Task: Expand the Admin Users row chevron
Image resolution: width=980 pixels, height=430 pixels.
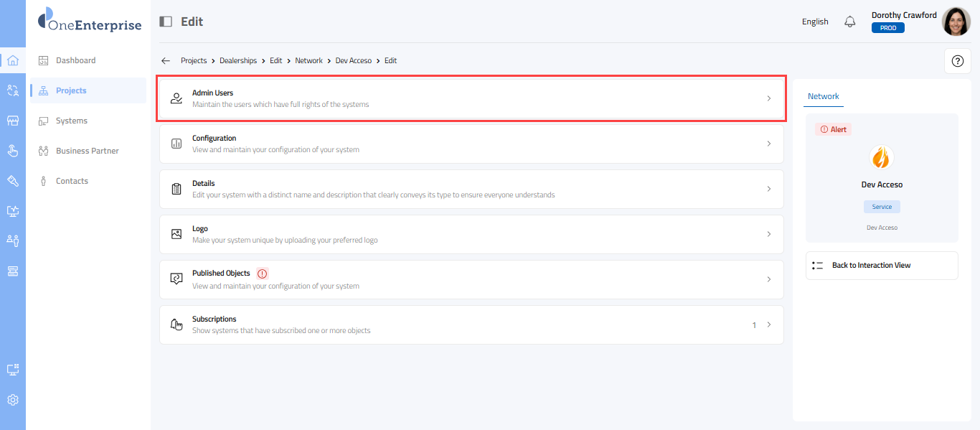Action: point(769,98)
